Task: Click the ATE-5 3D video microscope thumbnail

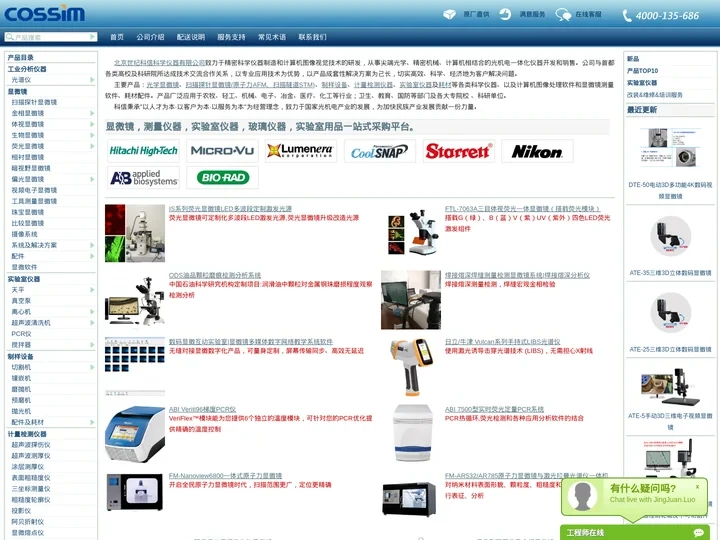Action: click(x=670, y=387)
